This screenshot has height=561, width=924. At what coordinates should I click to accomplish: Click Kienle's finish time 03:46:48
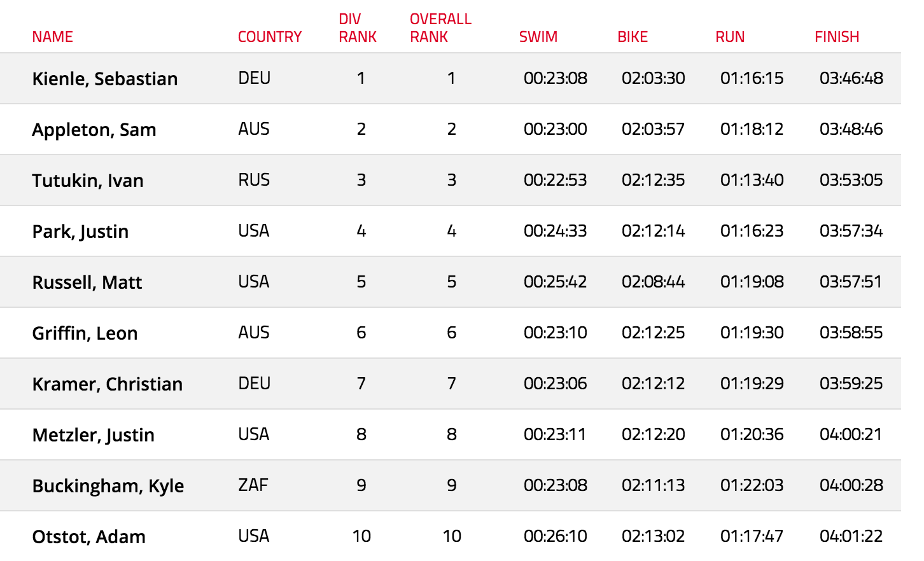tap(851, 78)
